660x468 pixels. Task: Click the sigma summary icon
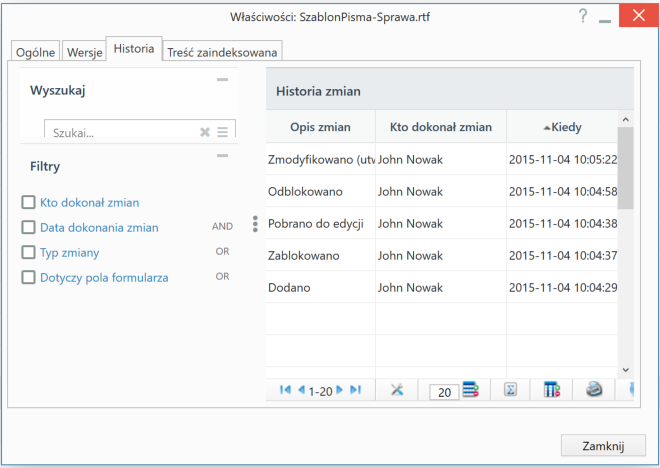pos(509,390)
